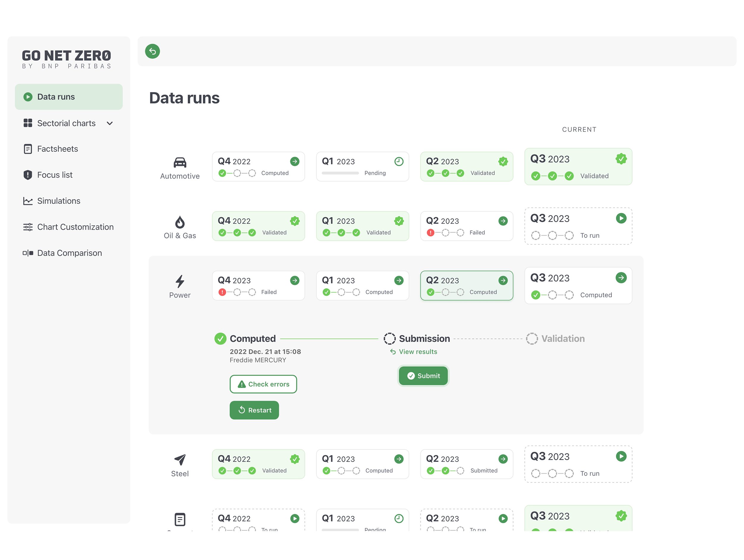Click 'Validated' status on Automotive Q3 2023
744x560 pixels.
click(594, 176)
